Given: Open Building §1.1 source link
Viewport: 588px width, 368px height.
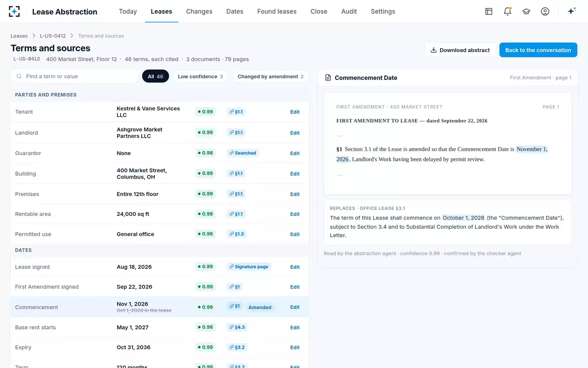Looking at the screenshot, I should coord(236,173).
